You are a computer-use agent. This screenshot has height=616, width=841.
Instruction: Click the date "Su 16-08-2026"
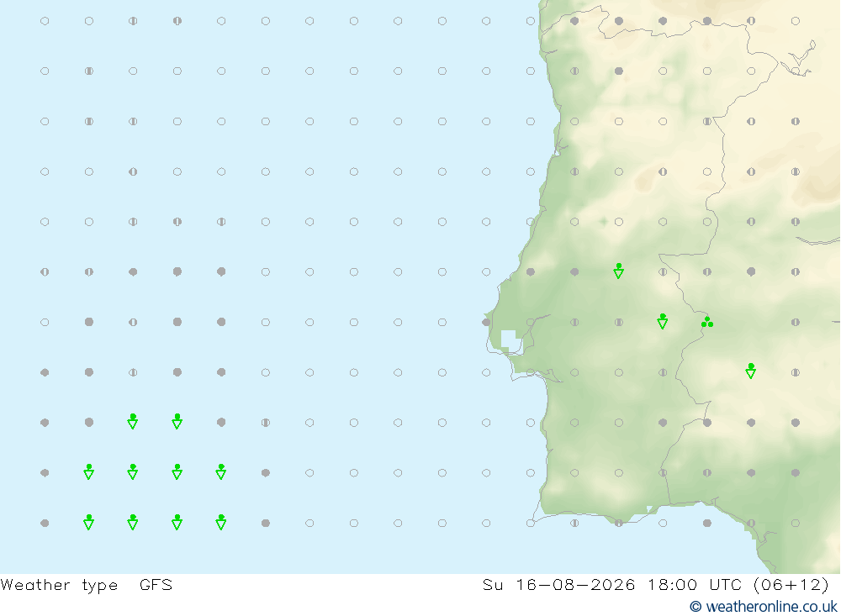[559, 584]
